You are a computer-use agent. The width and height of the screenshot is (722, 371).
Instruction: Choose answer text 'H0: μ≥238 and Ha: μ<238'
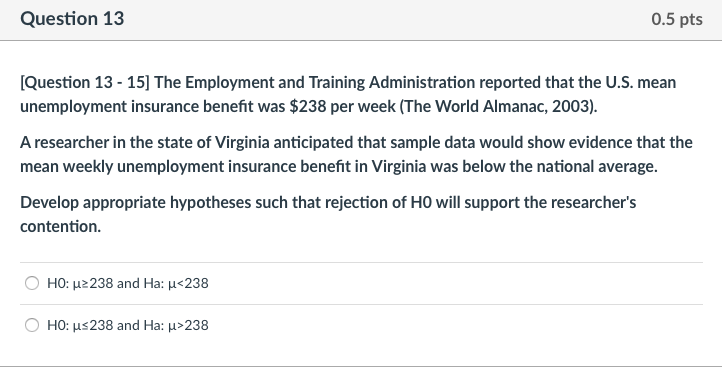point(128,283)
